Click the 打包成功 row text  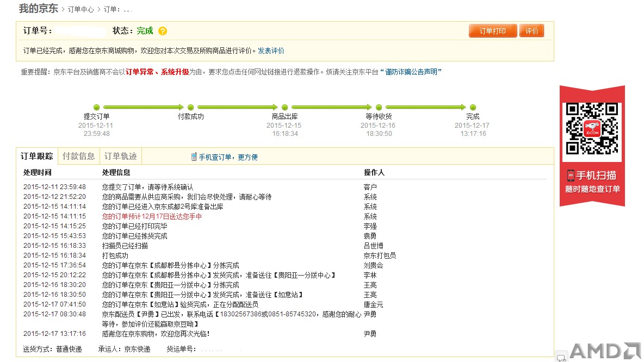[x=115, y=255]
